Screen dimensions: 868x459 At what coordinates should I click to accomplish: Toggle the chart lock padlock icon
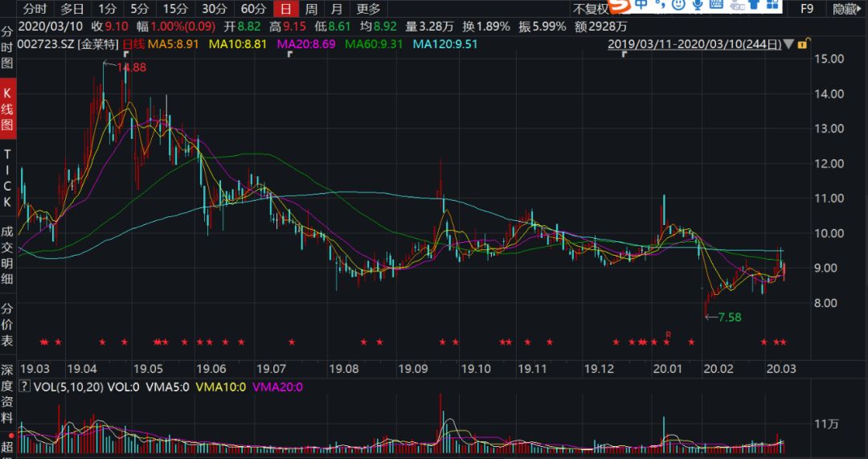pyautogui.click(x=805, y=43)
